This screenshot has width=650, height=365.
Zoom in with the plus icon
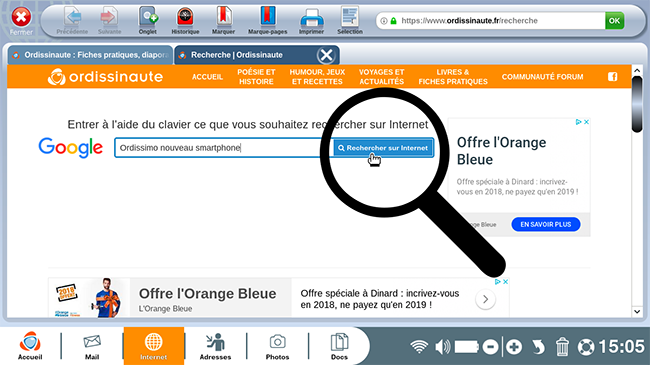(514, 347)
